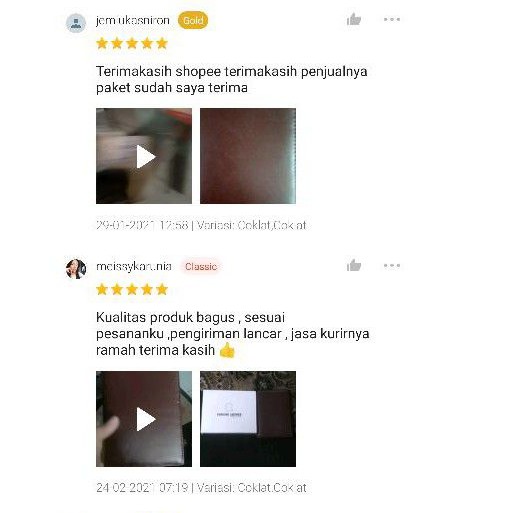Select the text "Terimakasih shopee terimakasih penjualnya"
The image size is (513, 513).
coord(232,71)
